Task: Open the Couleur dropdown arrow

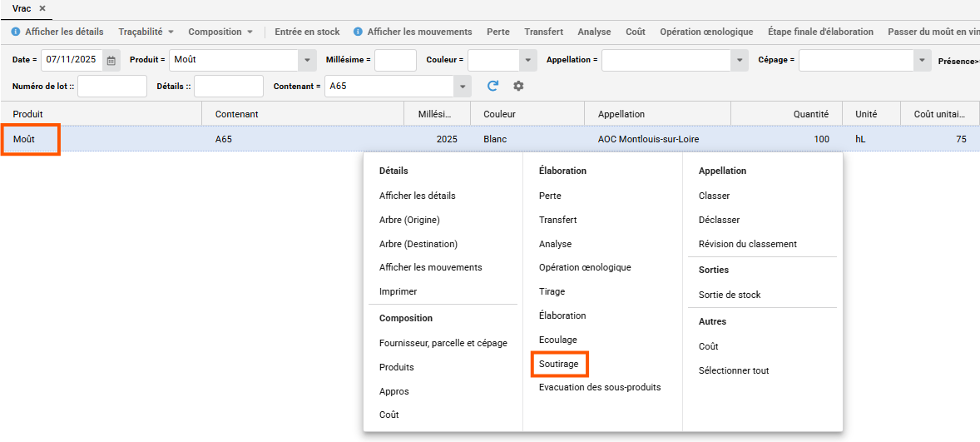Action: tap(528, 61)
